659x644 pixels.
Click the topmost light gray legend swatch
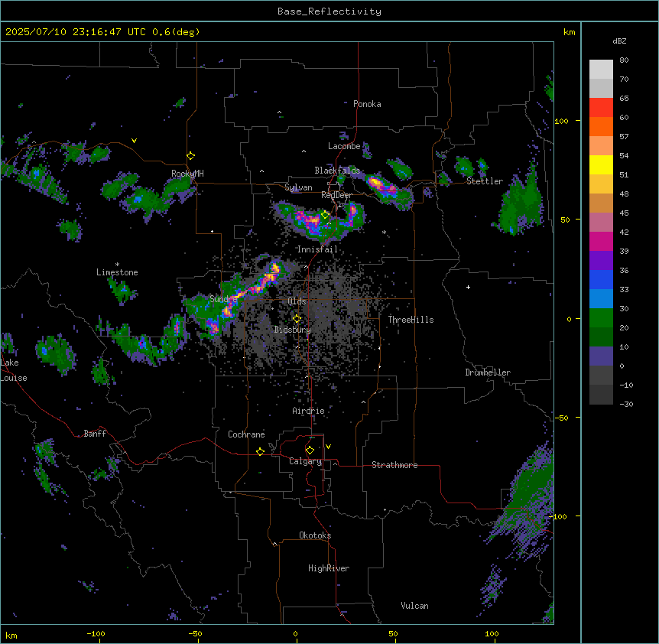point(601,69)
